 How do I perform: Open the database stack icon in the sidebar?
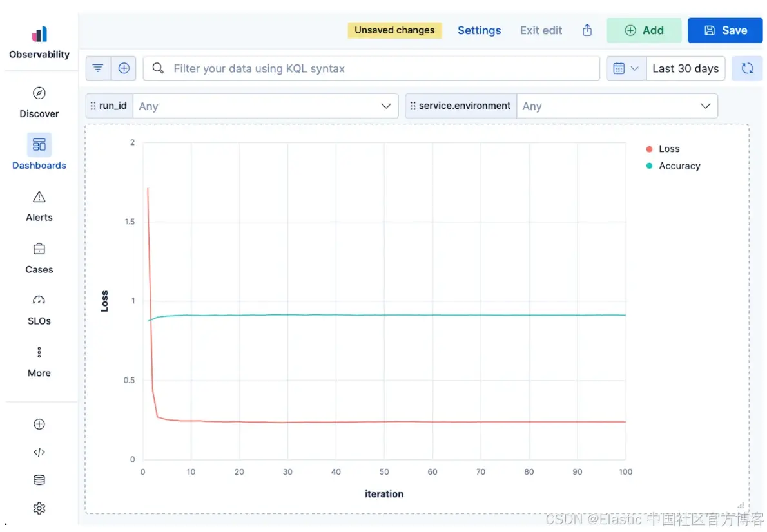tap(39, 480)
